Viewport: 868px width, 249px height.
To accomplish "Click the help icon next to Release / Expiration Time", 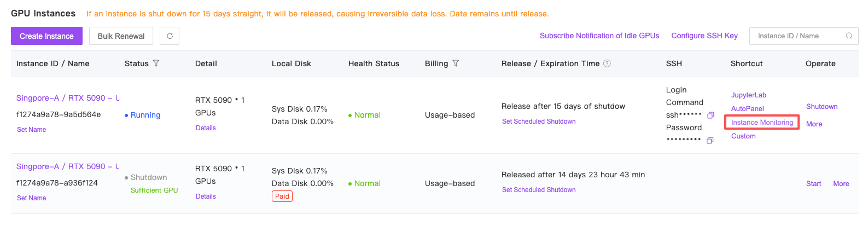I will pyautogui.click(x=607, y=63).
